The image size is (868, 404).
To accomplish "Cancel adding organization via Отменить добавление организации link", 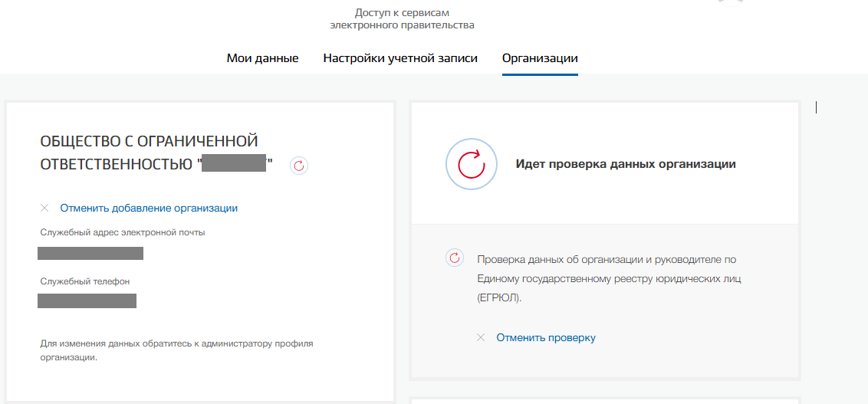I will click(149, 208).
